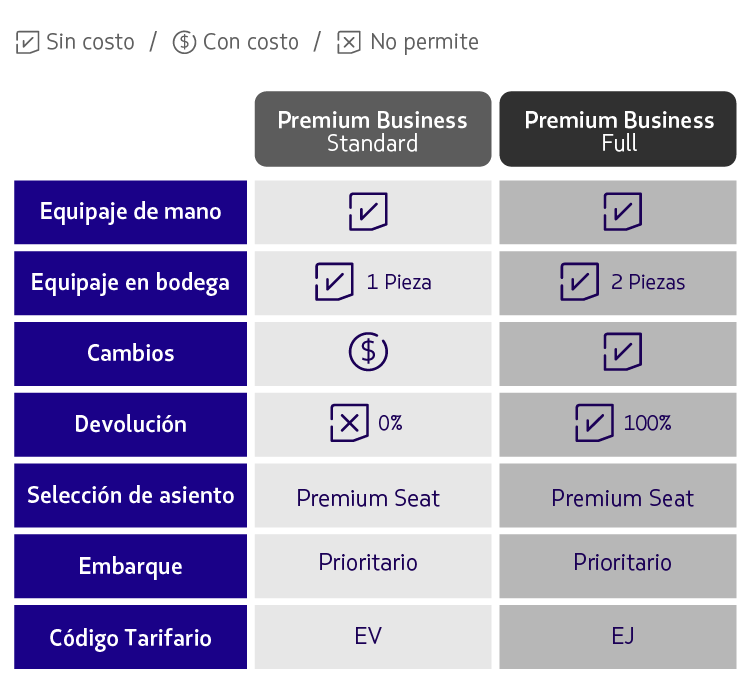
Task: Click the No permite X legend icon
Action: click(349, 42)
